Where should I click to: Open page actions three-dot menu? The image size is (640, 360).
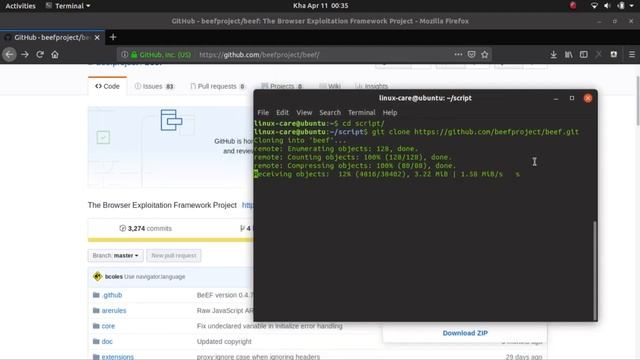tap(458, 54)
